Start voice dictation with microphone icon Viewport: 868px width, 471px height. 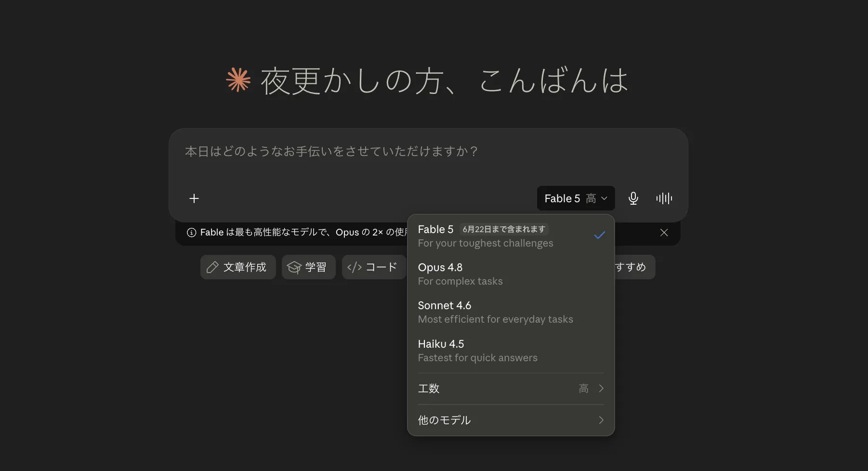[633, 198]
